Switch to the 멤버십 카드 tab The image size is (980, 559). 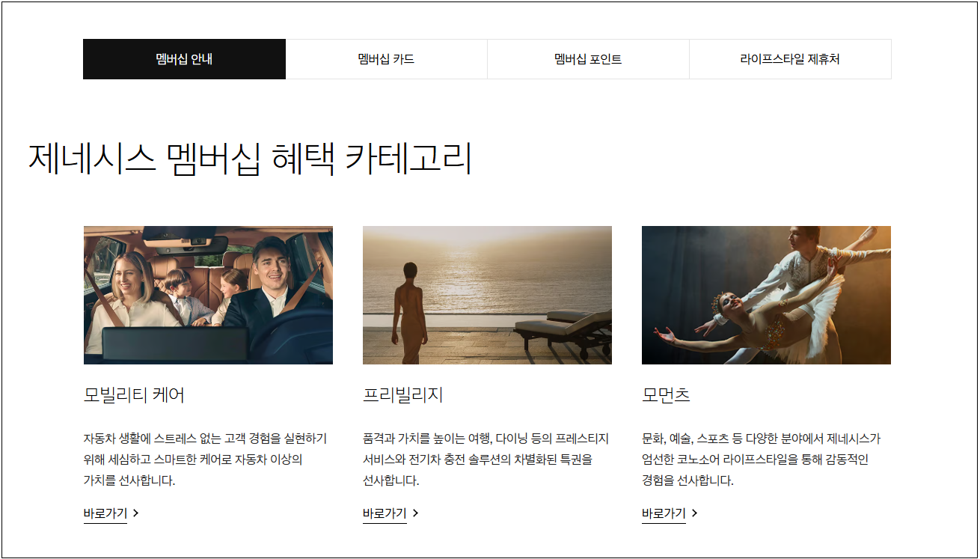tap(387, 58)
